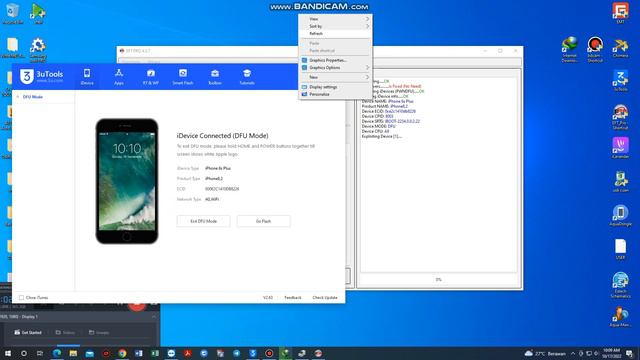Click the 'Exploiting Device' log line
640x360 pixels.
click(382, 136)
